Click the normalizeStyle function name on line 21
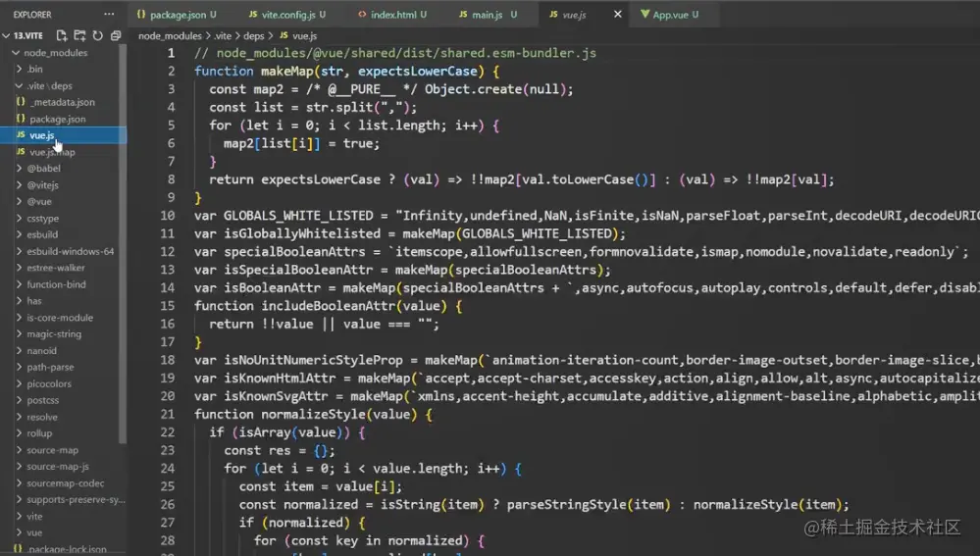 tap(313, 414)
